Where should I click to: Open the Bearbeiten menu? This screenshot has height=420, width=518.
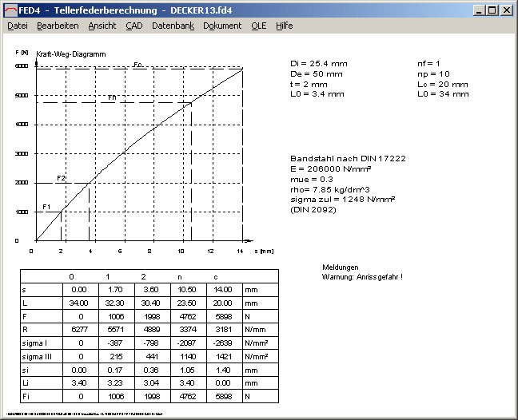[x=58, y=26]
